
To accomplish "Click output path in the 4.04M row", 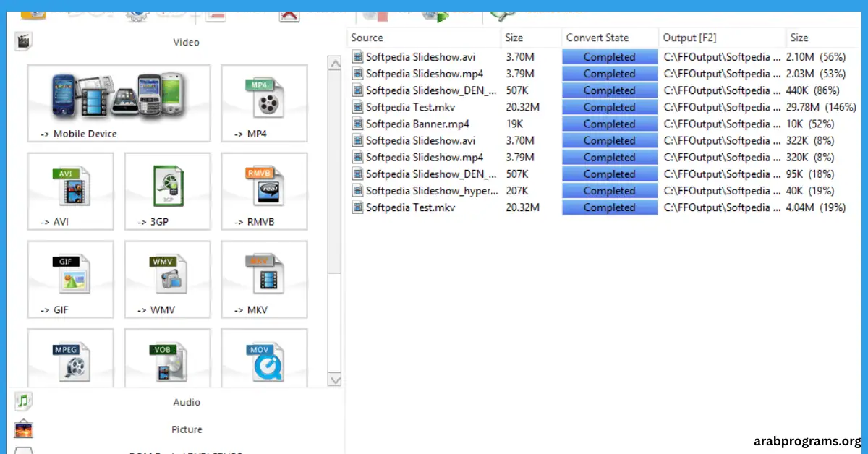I will point(722,207).
